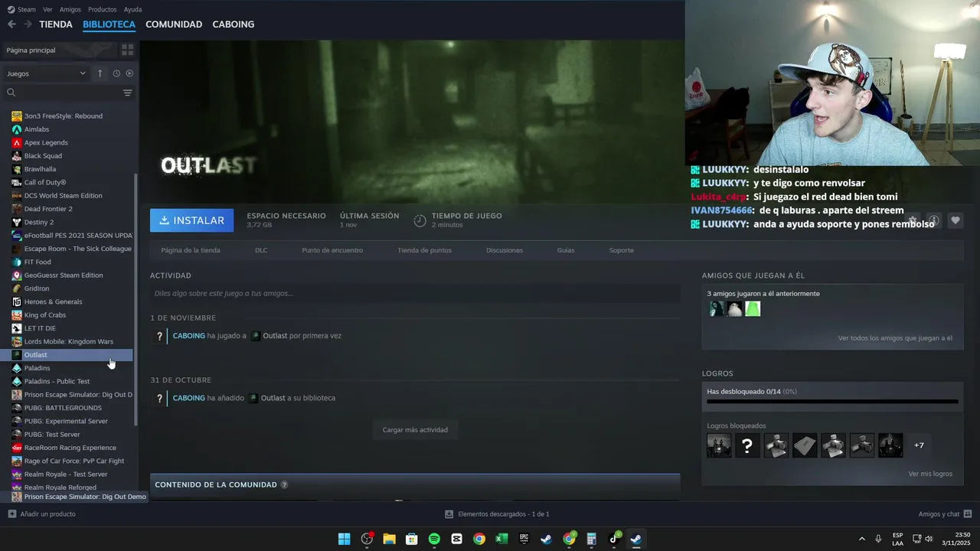Open the Amigos y chat icon

click(x=968, y=514)
